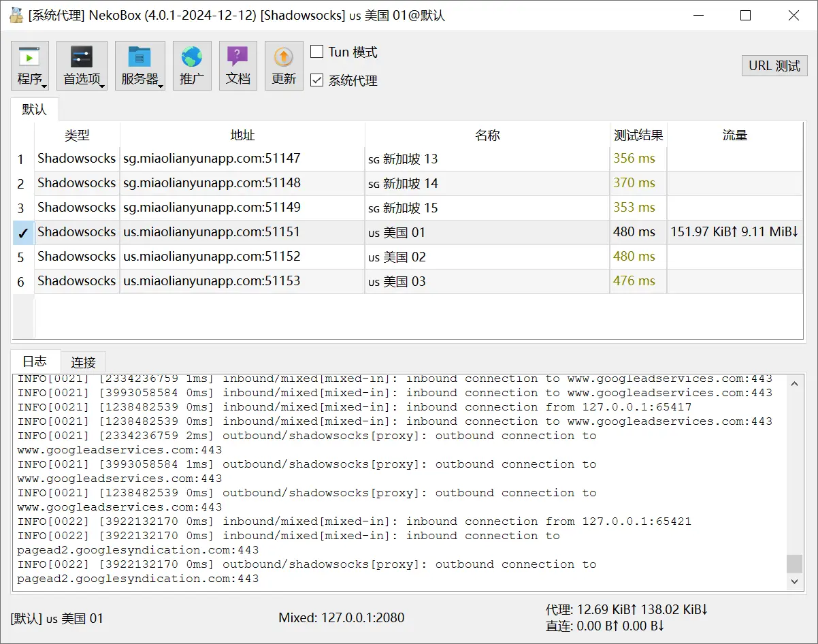Image resolution: width=818 pixels, height=644 pixels.
Task: Click the server name 美国 02
Action: [x=487, y=257]
